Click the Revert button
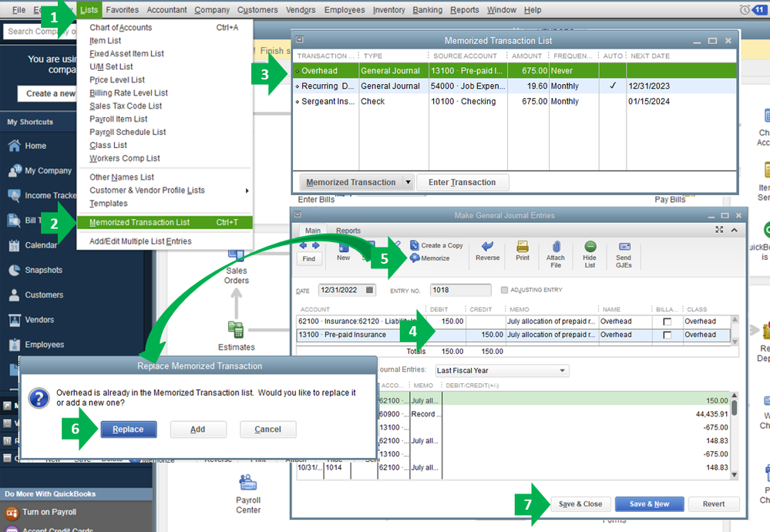Viewport: 770px width, 532px height. coord(714,504)
